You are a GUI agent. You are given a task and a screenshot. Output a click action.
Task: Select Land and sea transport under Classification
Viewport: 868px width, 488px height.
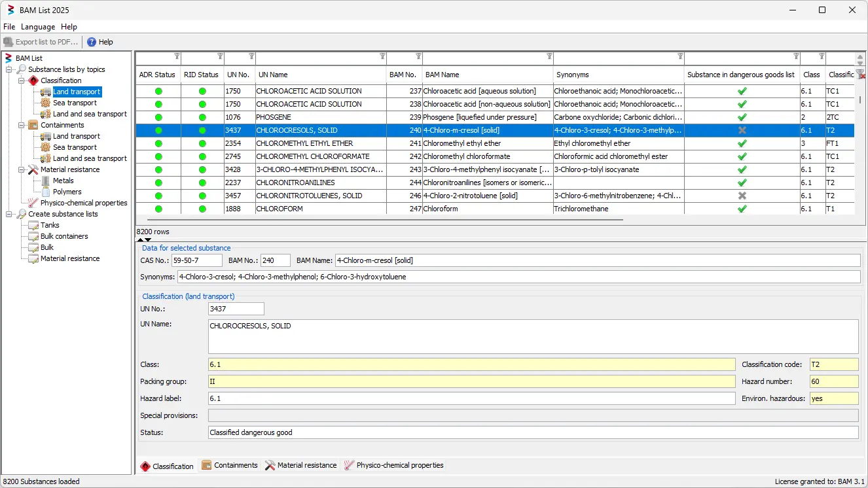[90, 114]
